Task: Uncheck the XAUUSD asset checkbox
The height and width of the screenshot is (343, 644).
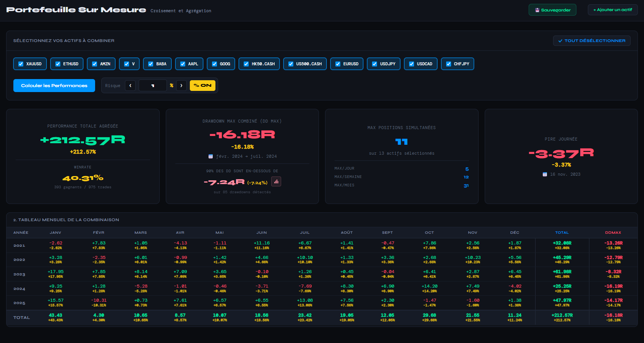Action: click(x=21, y=64)
